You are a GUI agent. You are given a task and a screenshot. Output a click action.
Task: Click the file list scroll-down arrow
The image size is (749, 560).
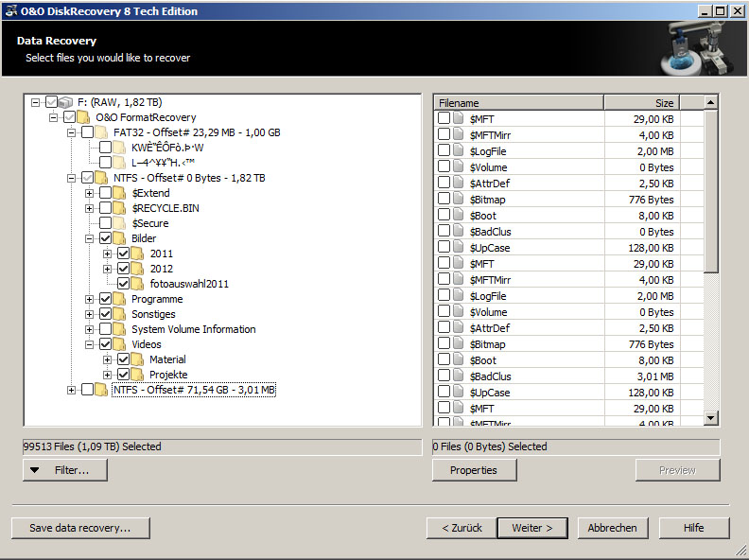point(711,418)
